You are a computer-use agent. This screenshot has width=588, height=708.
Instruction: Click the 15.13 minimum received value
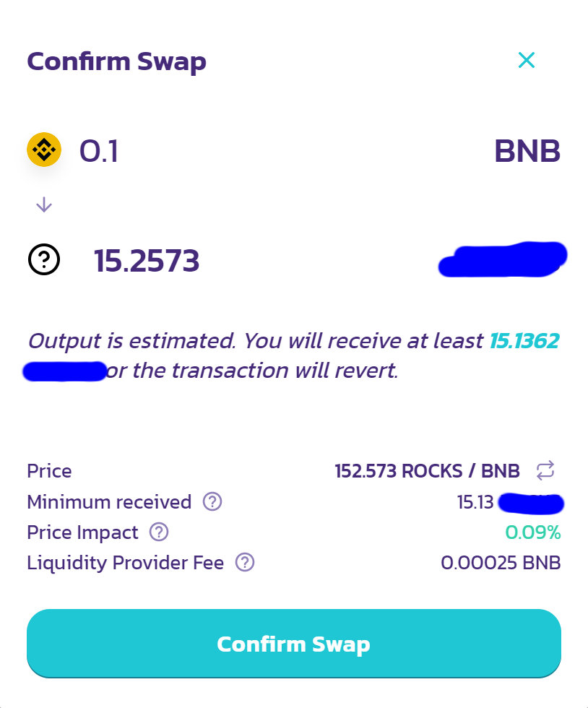[x=475, y=502]
